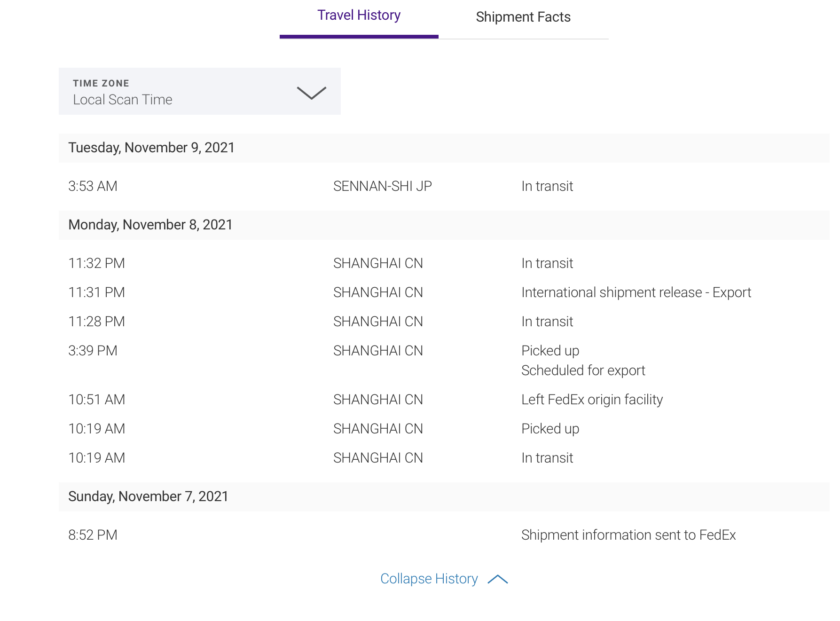The height and width of the screenshot is (621, 840).
Task: Open the Shipment Facts tab
Action: pyautogui.click(x=523, y=17)
